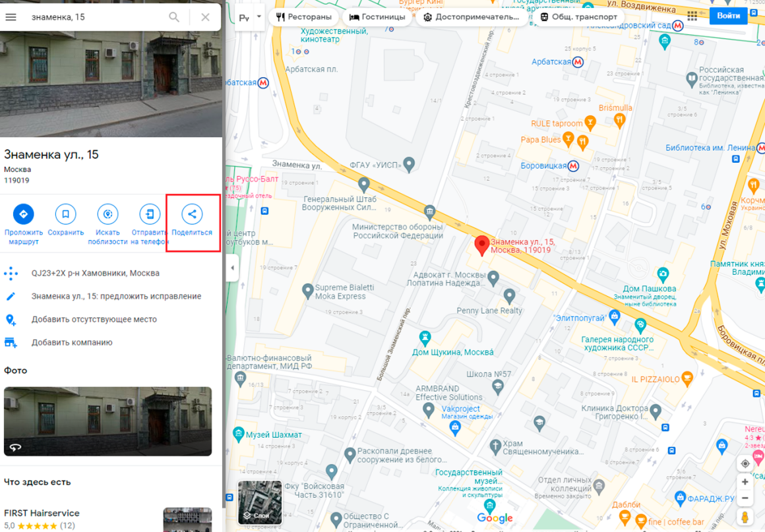Click the Войти sign-in button

[x=729, y=16]
